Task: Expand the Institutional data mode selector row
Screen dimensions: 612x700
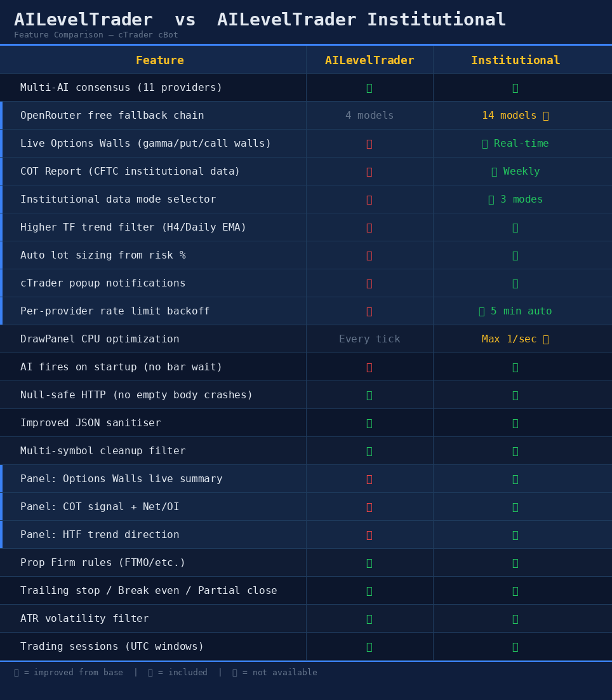Action: pyautogui.click(x=118, y=199)
